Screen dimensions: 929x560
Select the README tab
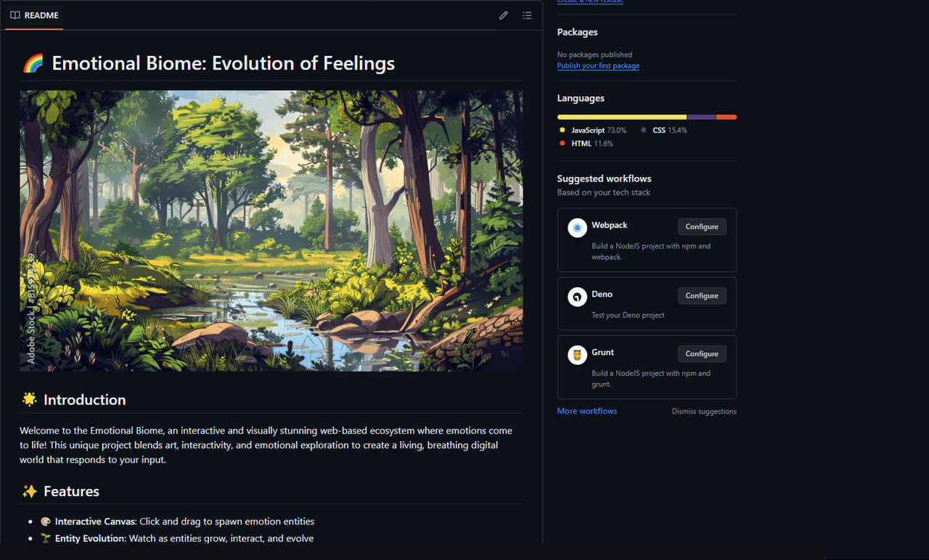click(x=35, y=15)
